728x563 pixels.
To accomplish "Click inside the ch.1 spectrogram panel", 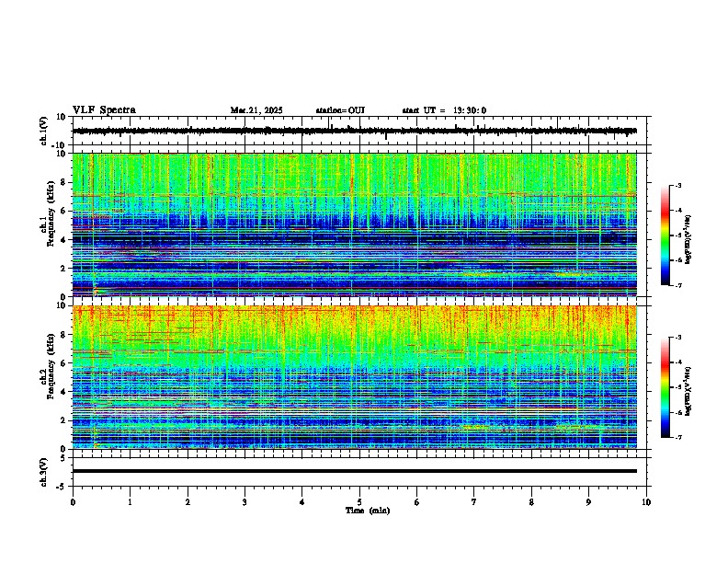I will pyautogui.click(x=354, y=224).
